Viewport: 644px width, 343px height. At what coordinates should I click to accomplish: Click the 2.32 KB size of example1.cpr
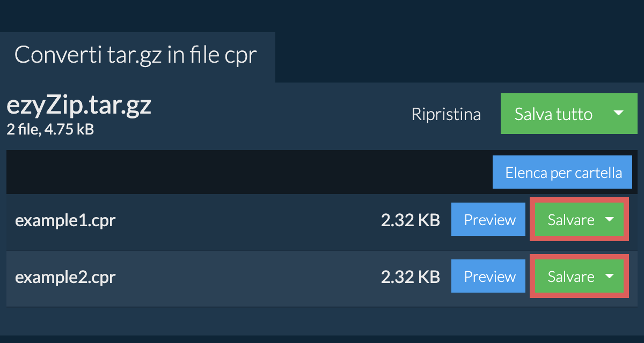(x=410, y=220)
